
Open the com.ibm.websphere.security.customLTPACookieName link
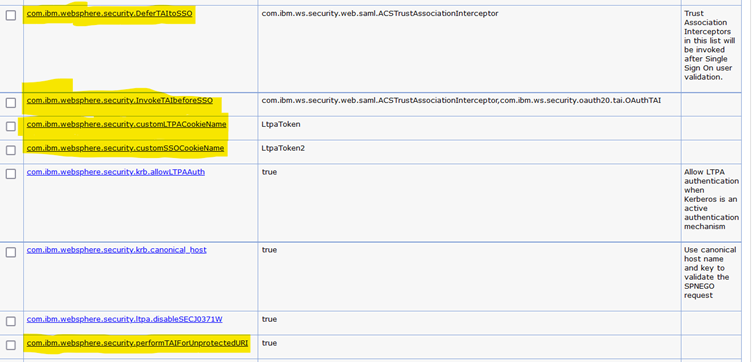(x=127, y=124)
